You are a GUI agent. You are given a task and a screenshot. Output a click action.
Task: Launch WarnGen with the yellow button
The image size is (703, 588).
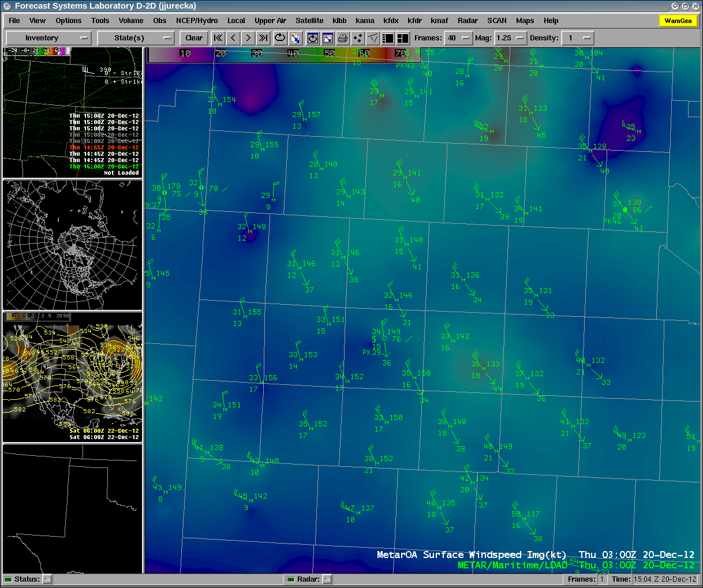[x=678, y=21]
